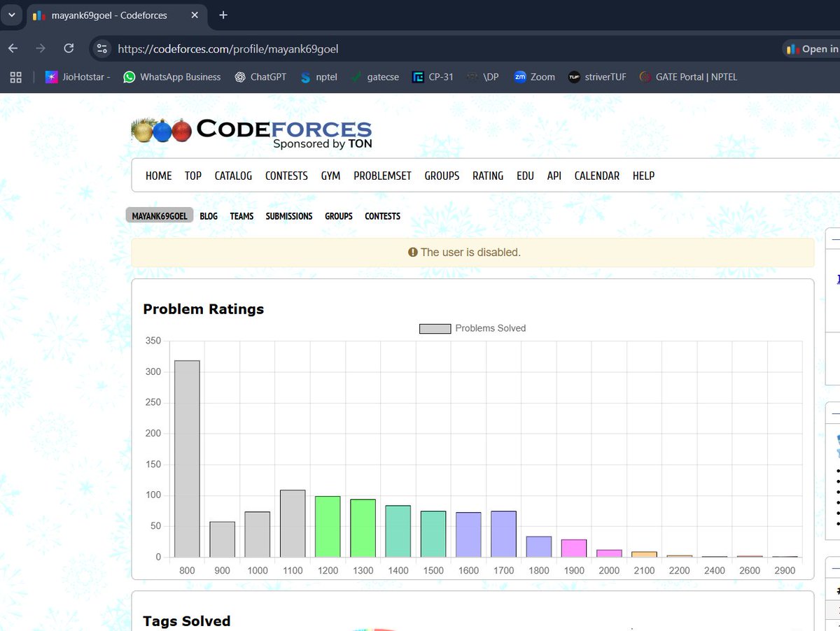
Task: Open the ChatGPT bookmark
Action: (x=260, y=77)
